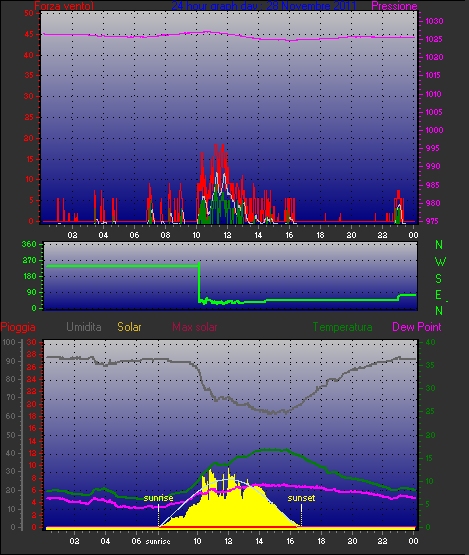Click the Pressione legend label
This screenshot has width=469, height=555.
[394, 6]
